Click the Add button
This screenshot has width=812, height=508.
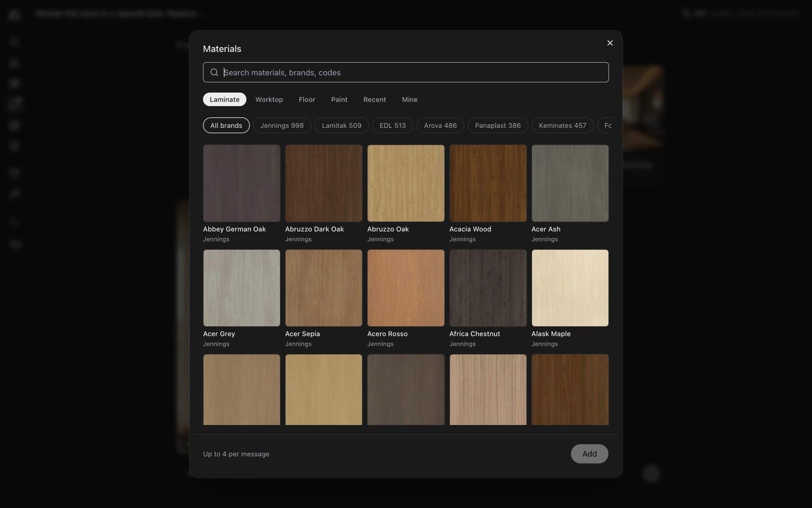[589, 454]
